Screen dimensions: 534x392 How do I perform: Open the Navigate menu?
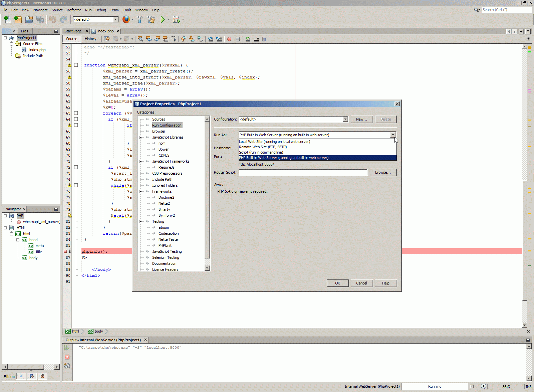tap(40, 10)
